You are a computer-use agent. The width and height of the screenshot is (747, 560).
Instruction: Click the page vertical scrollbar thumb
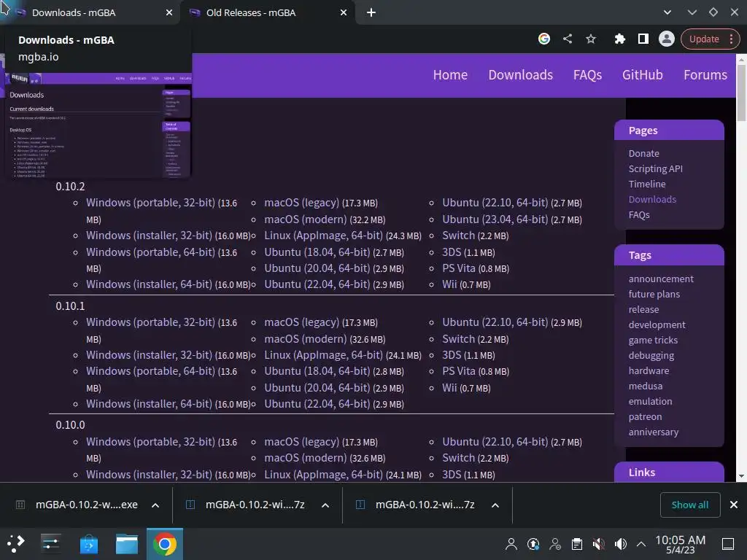click(x=741, y=93)
